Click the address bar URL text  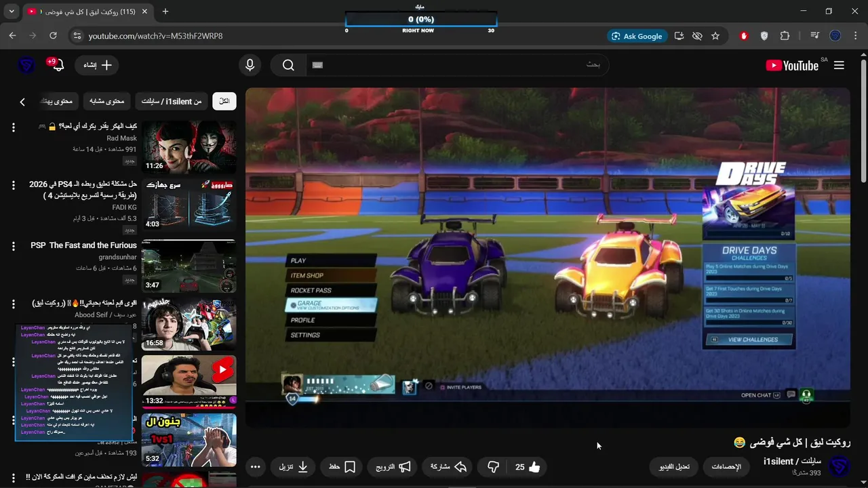155,36
